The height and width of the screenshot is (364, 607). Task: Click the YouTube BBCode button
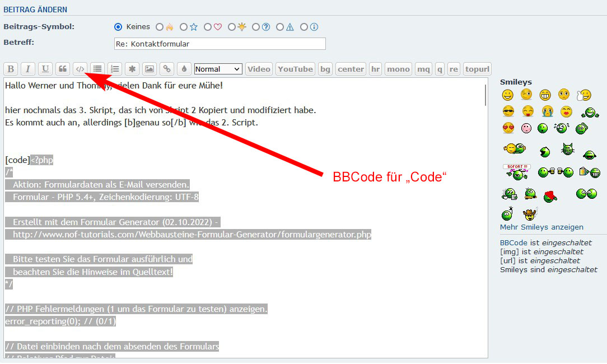[295, 69]
